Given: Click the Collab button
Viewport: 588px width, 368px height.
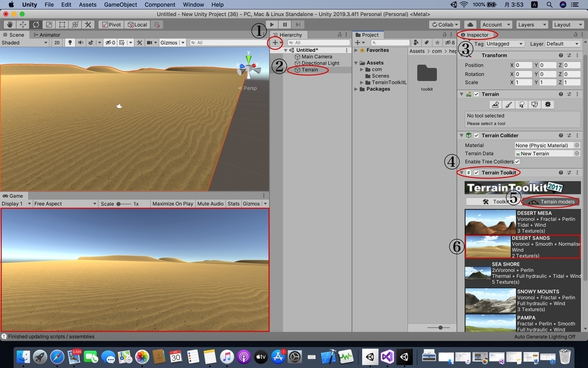Looking at the screenshot, I should [x=445, y=25].
